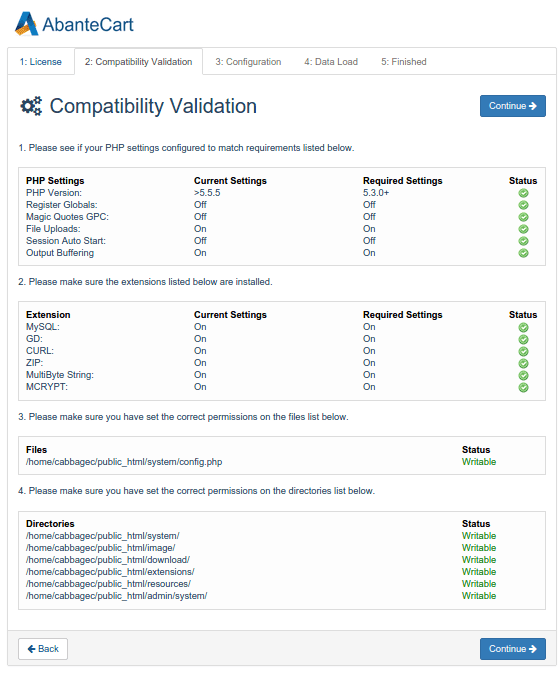The image size is (558, 675).
Task: Go back with the Back button
Action: 43,649
